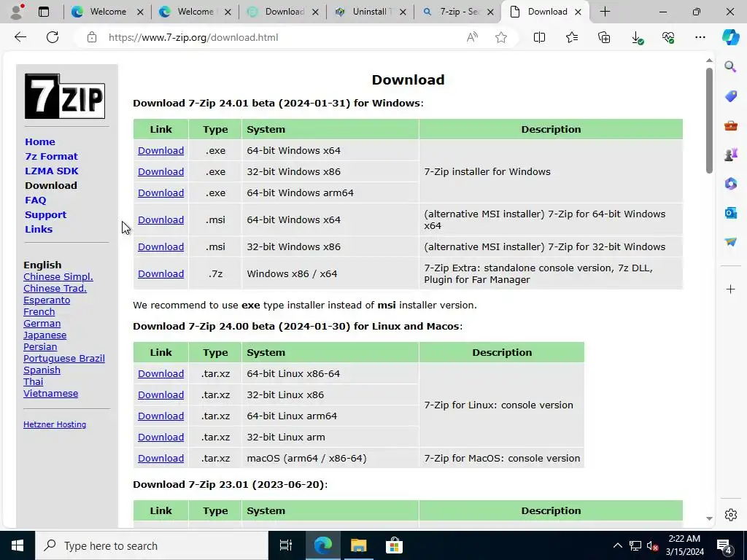Open new tab with plus button
The image size is (747, 560).
coord(605,12)
